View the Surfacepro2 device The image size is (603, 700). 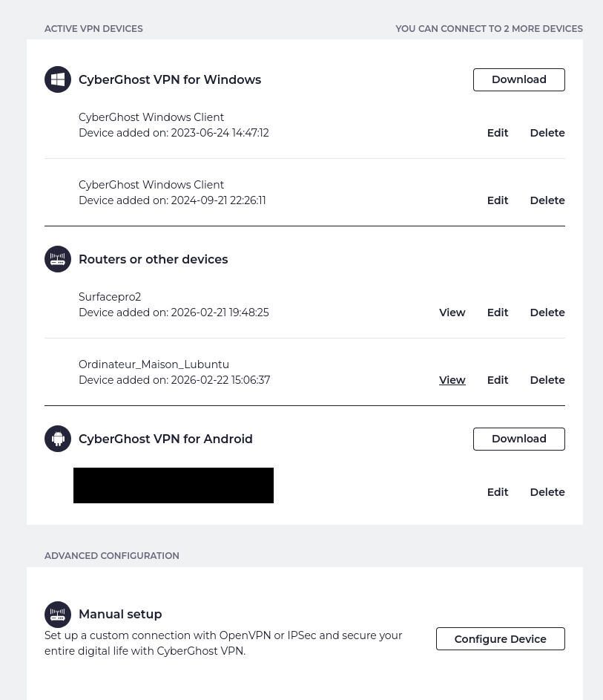click(x=452, y=313)
